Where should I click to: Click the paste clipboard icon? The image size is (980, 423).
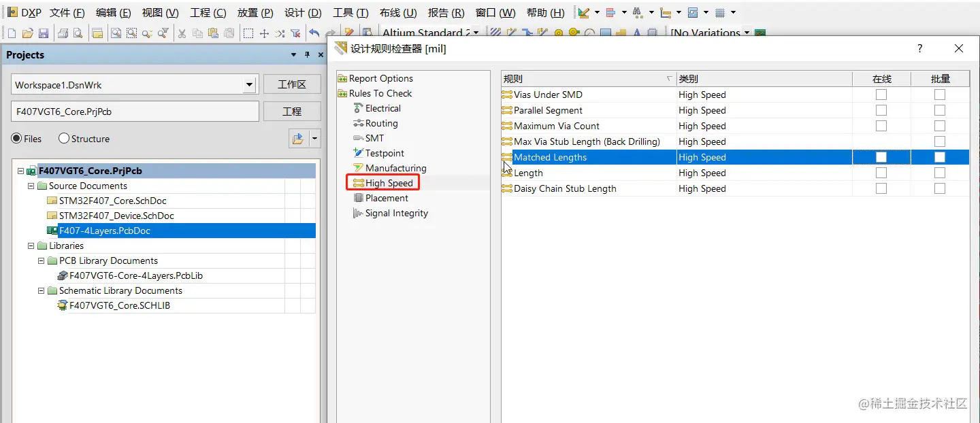(213, 33)
